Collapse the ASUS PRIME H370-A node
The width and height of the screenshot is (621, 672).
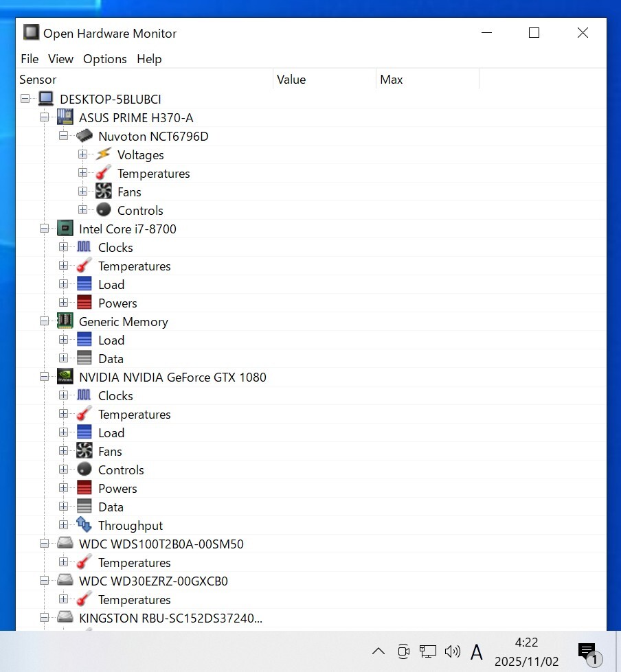click(x=44, y=117)
